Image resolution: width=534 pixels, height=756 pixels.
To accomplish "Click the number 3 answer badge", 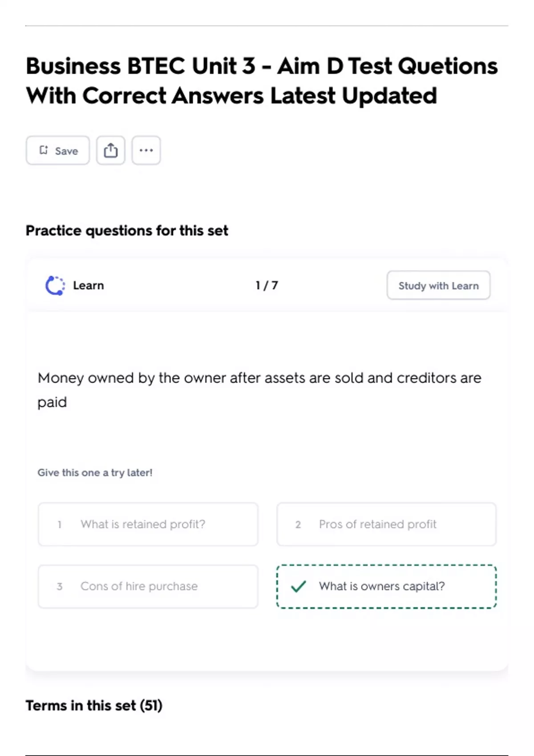I will coord(60,587).
